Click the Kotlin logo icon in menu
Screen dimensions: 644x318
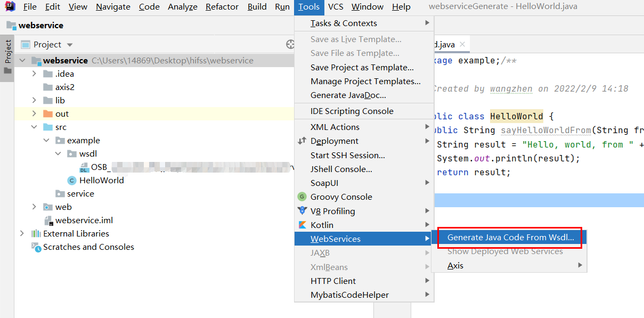(x=302, y=225)
